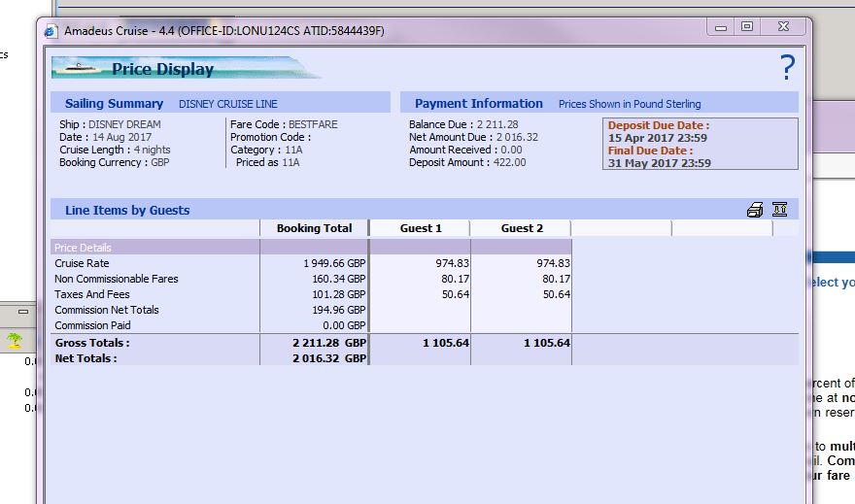Select the Guest 2 column header
The height and width of the screenshot is (504, 855).
pyautogui.click(x=522, y=228)
